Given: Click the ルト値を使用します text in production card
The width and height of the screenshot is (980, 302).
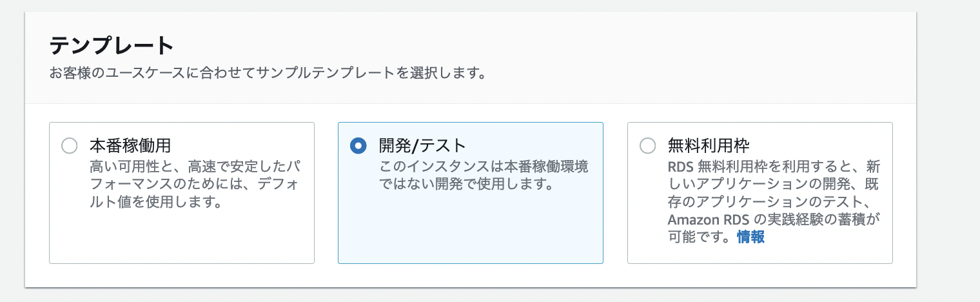Looking at the screenshot, I should tap(156, 203).
